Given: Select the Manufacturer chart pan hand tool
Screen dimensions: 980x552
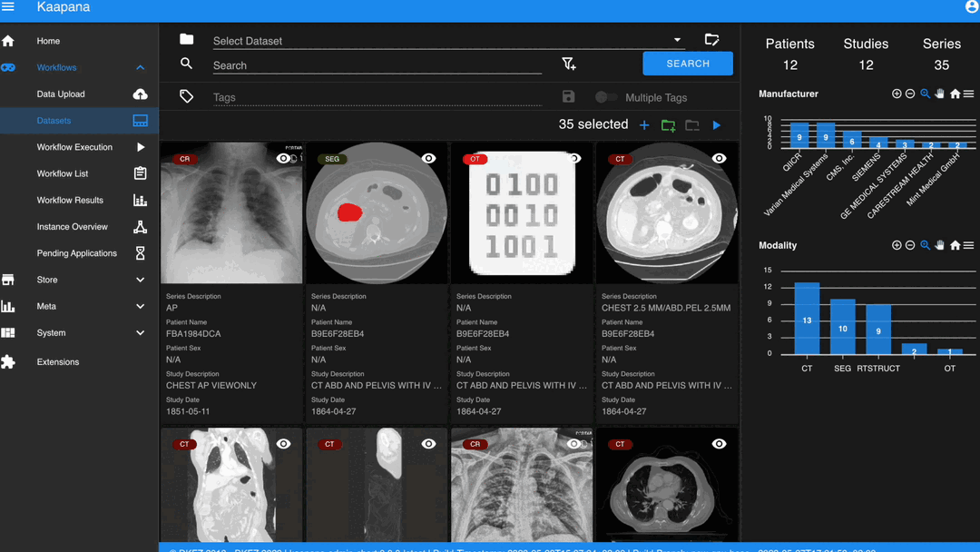Looking at the screenshot, I should click(939, 94).
